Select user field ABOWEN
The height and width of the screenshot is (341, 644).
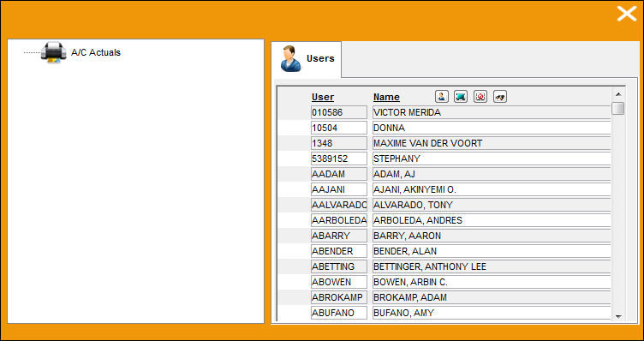[x=339, y=282]
